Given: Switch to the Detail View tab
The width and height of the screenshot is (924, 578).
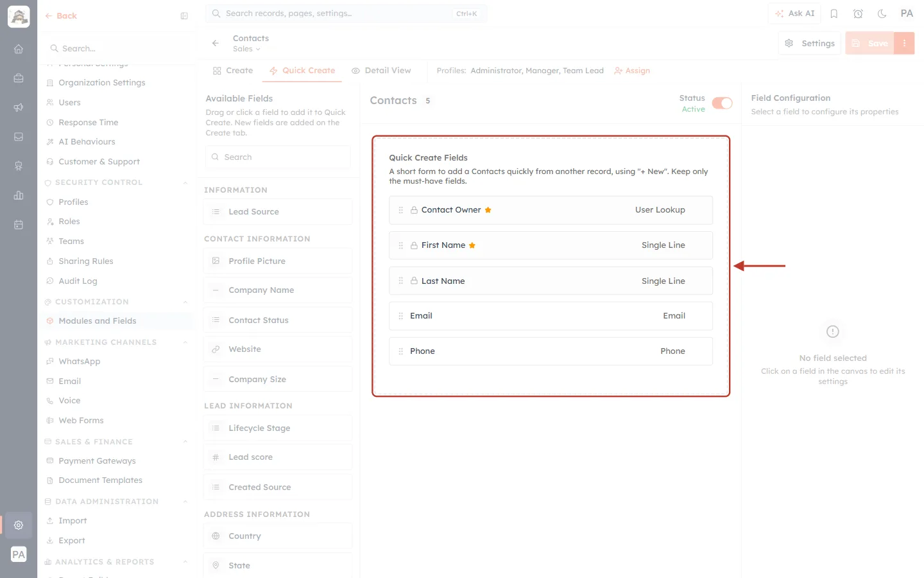Looking at the screenshot, I should click(x=381, y=71).
